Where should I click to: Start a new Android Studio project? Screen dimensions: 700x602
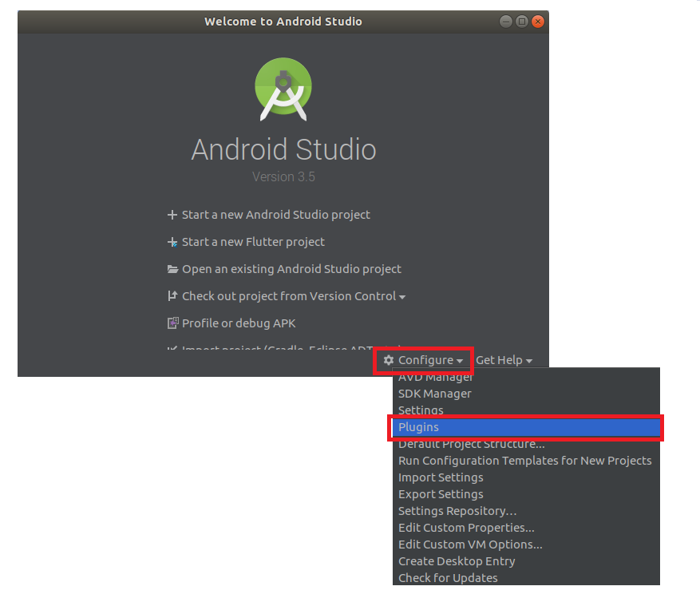[275, 214]
